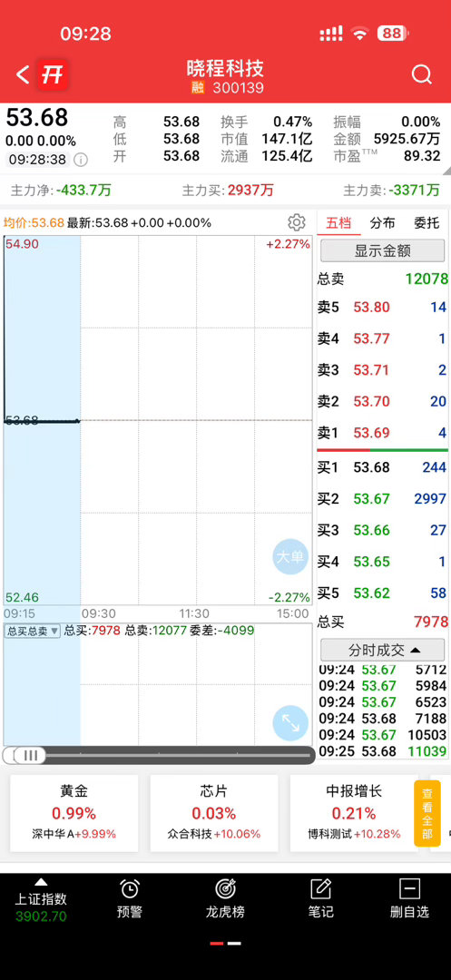The image size is (451, 980).
Task: Tap the 卖4 53.77 order row
Action: [x=382, y=338]
